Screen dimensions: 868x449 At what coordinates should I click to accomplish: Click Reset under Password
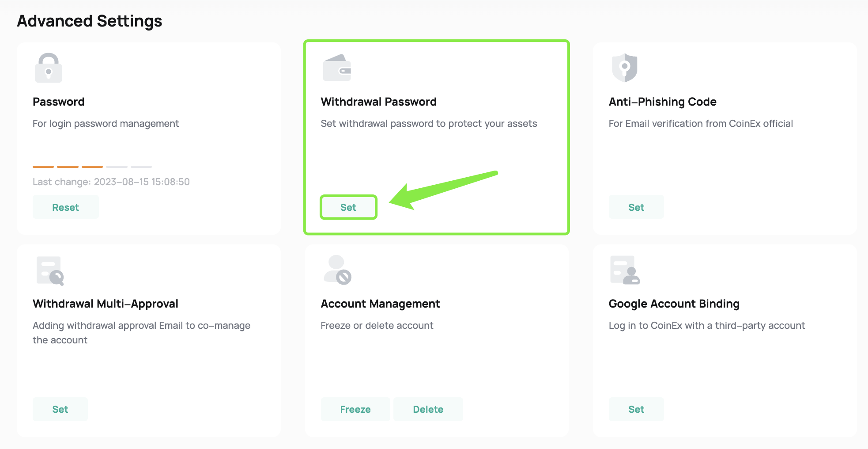point(65,207)
